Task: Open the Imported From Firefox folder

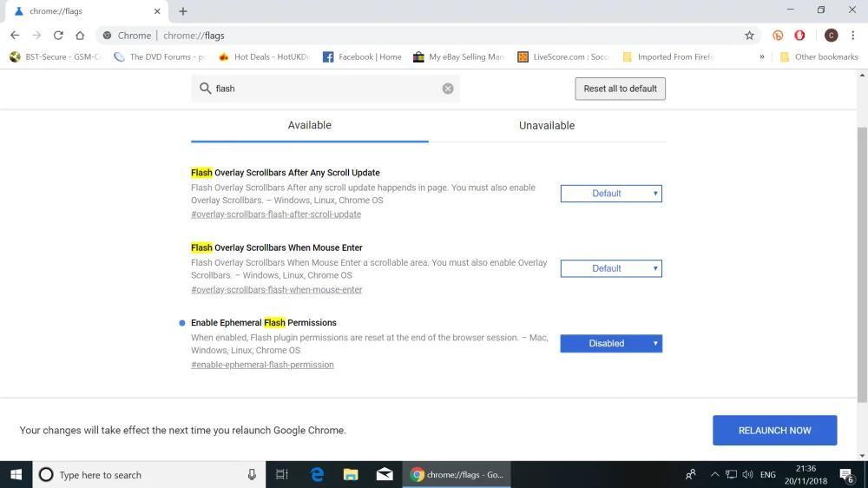Action: pyautogui.click(x=668, y=56)
